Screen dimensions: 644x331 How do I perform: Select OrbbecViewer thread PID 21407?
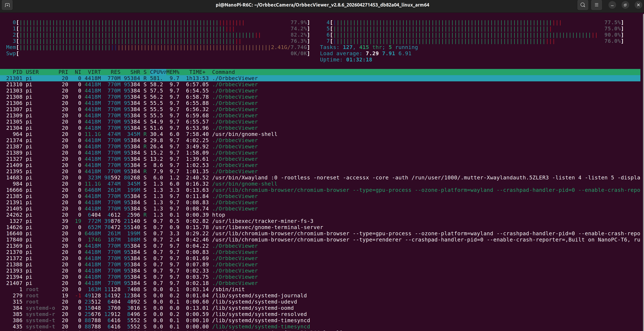coord(320,283)
